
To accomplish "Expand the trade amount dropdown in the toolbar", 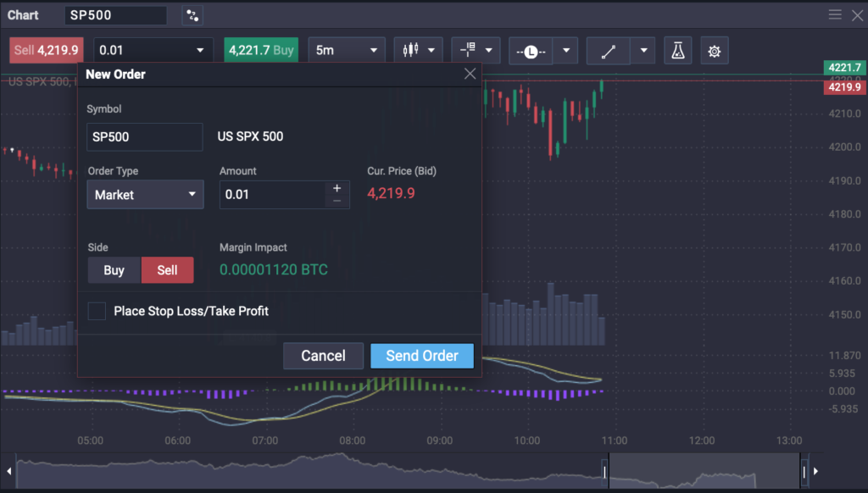I will tap(198, 50).
